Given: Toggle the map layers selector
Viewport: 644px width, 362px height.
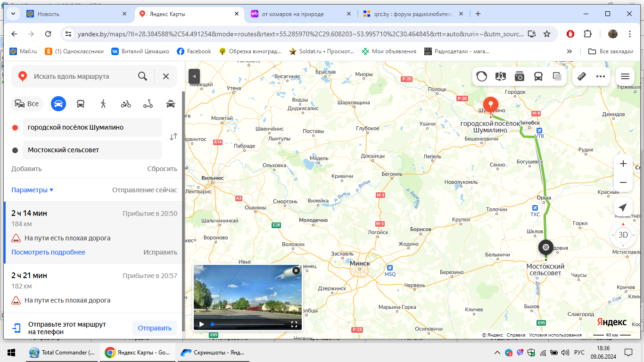Looking at the screenshot, I should point(557,76).
